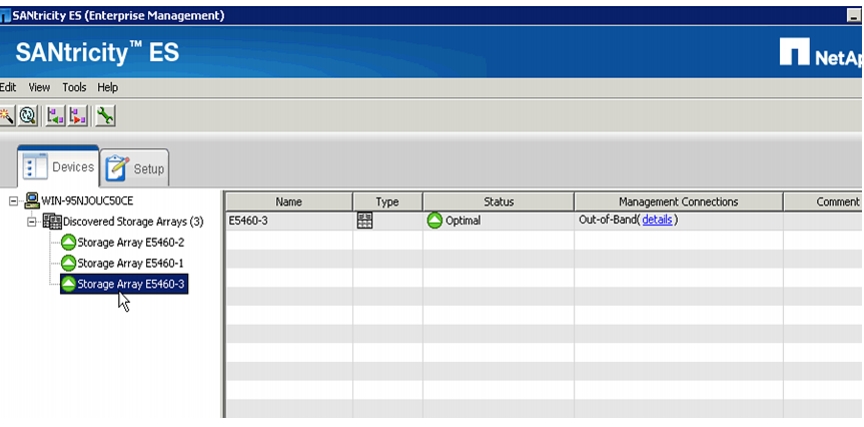Switch to the Devices tab
The width and height of the screenshot is (864, 427).
[x=58, y=167]
